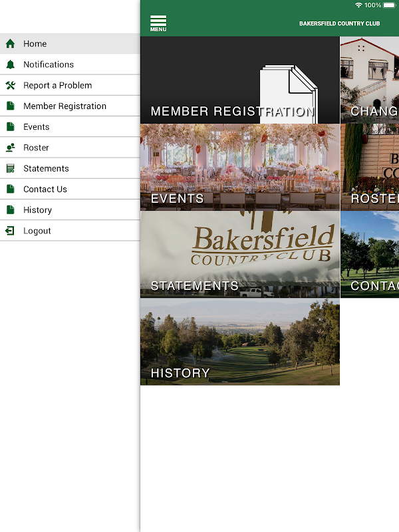The image size is (399, 532).
Task: Check the battery icon in status bar
Action: [x=389, y=5]
